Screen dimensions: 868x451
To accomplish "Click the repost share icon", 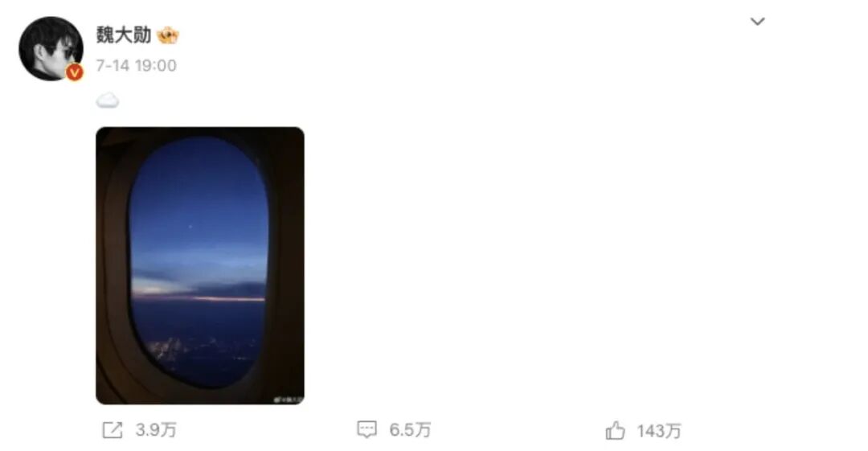I will 113,430.
